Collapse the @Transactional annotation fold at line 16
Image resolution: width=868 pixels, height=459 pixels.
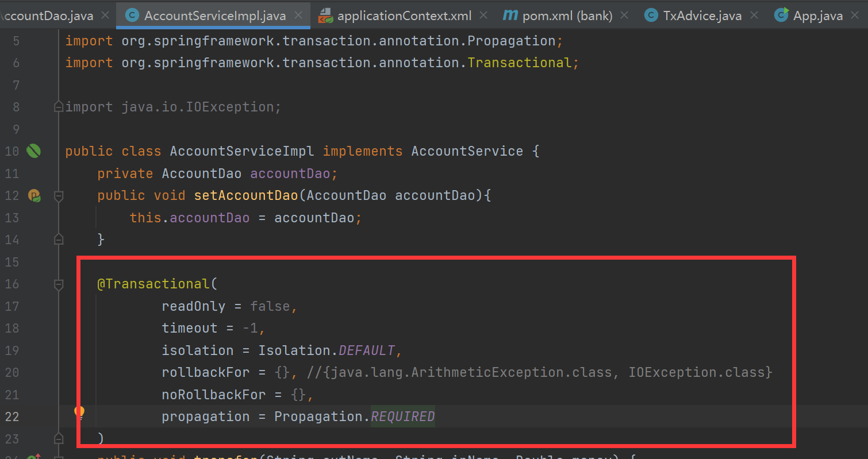[x=58, y=284]
